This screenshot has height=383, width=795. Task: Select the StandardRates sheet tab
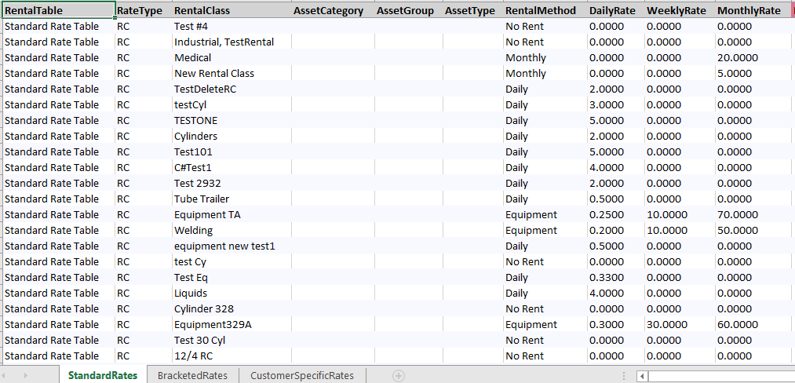pyautogui.click(x=103, y=376)
